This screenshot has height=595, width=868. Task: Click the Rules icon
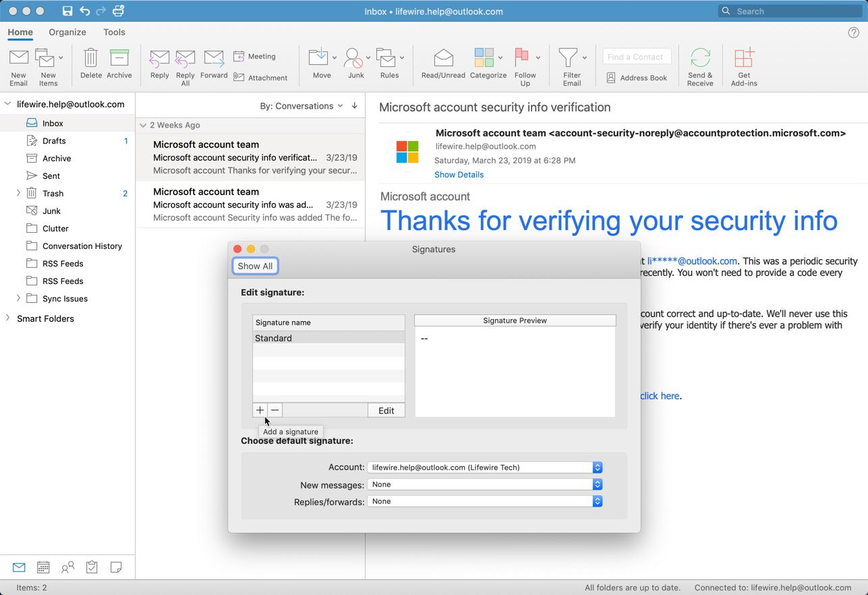386,58
